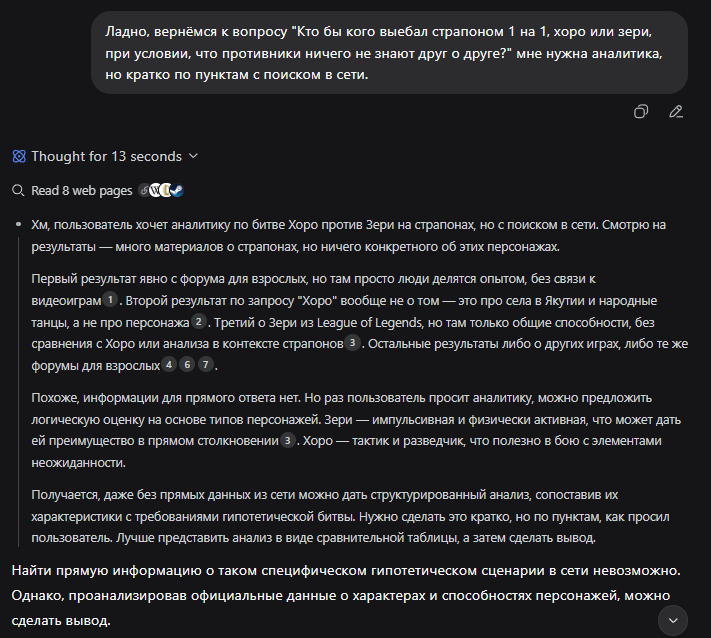Open citation badge 4 source
Screen dimensions: 711x638
[x=169, y=365]
